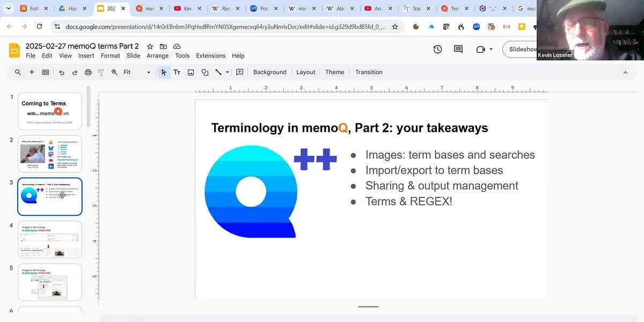Open the Format menu

click(111, 56)
